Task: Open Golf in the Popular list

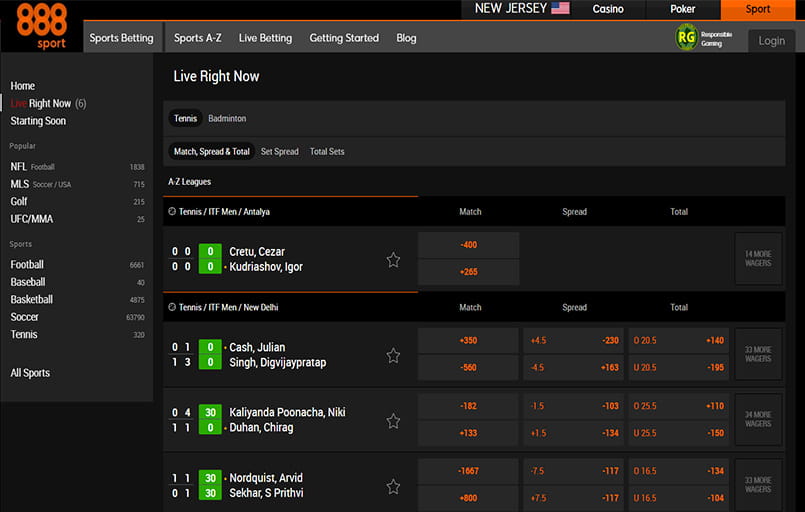Action: coord(77,201)
